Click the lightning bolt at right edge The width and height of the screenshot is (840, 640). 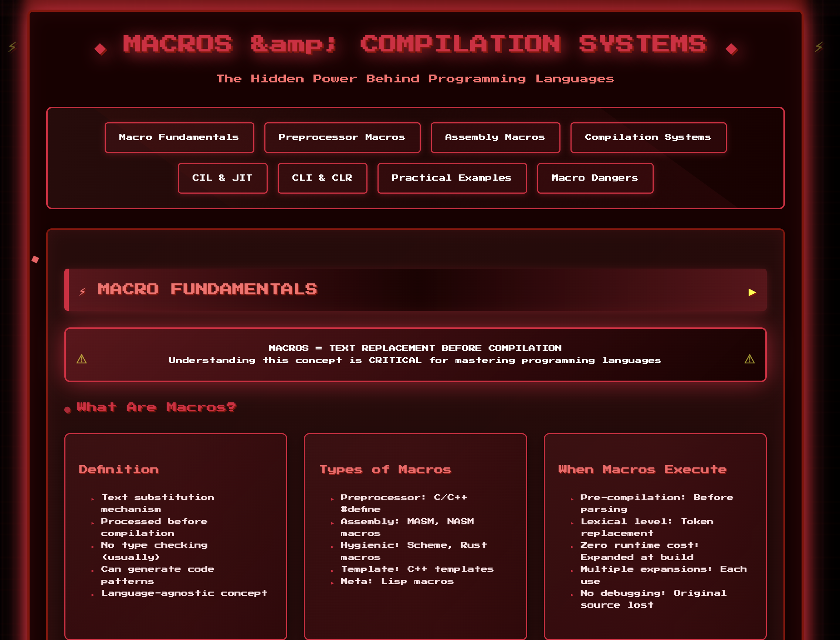click(x=819, y=47)
